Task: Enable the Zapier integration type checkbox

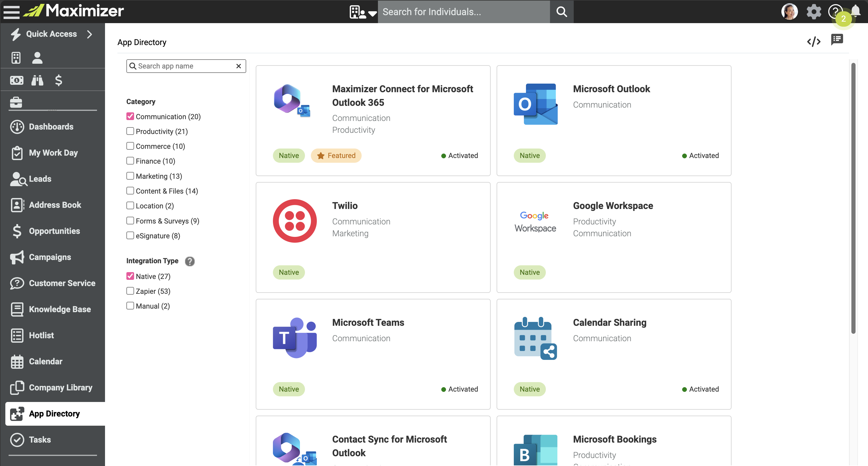Action: click(130, 291)
